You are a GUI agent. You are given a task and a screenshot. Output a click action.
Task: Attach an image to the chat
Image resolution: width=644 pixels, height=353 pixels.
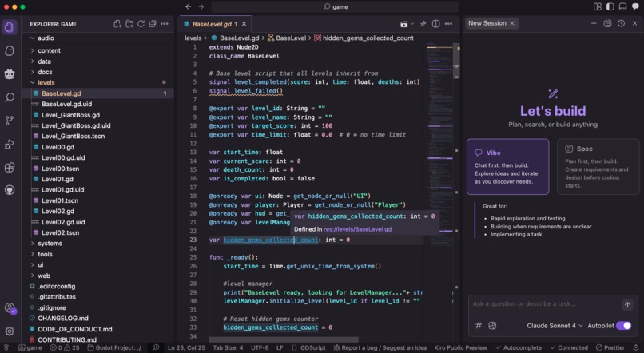coord(492,326)
